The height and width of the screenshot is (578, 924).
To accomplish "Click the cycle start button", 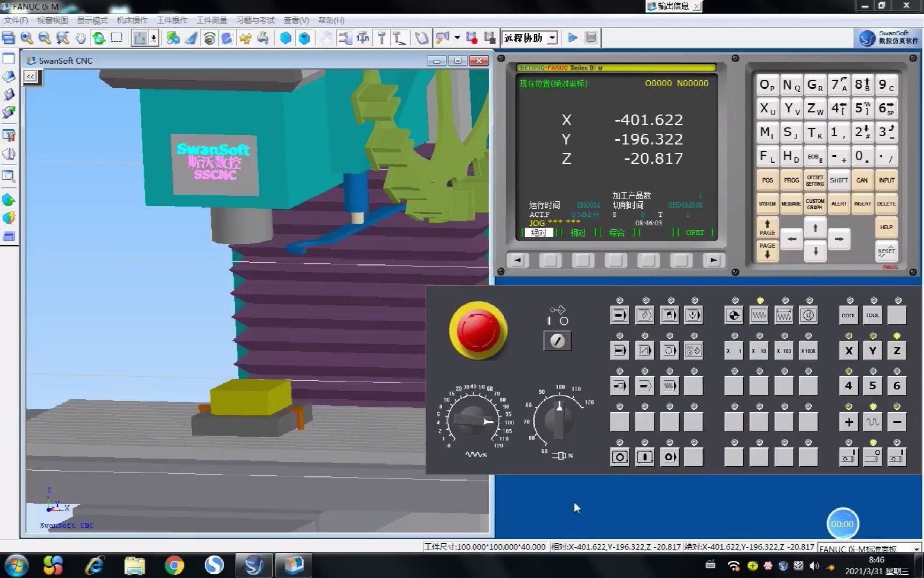I will coord(645,457).
